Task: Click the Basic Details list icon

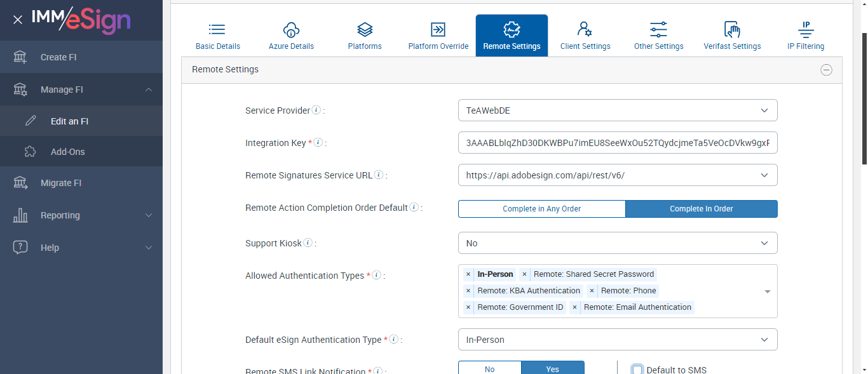Action: click(217, 29)
